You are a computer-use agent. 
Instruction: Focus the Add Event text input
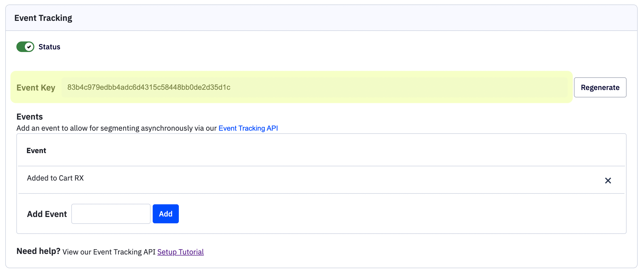point(111,214)
